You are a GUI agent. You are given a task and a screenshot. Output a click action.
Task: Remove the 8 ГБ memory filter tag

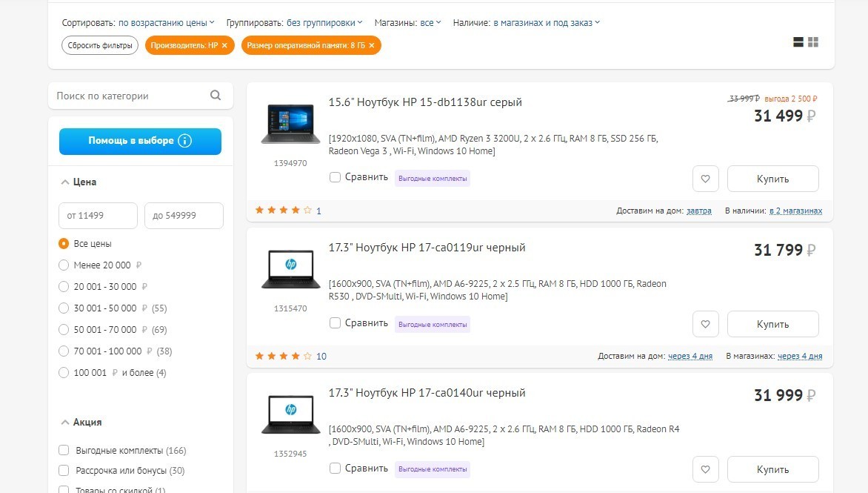coord(372,45)
